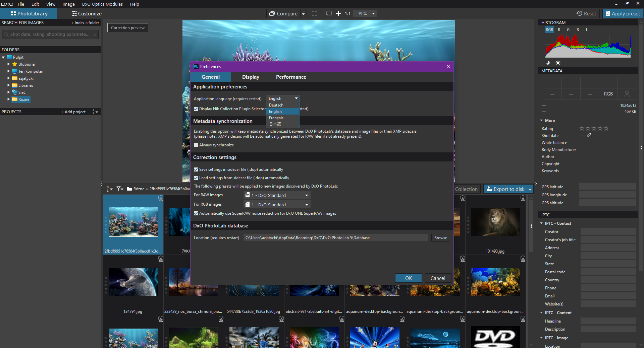Expand the Libraries folder tree node
644x348 pixels.
coord(9,85)
